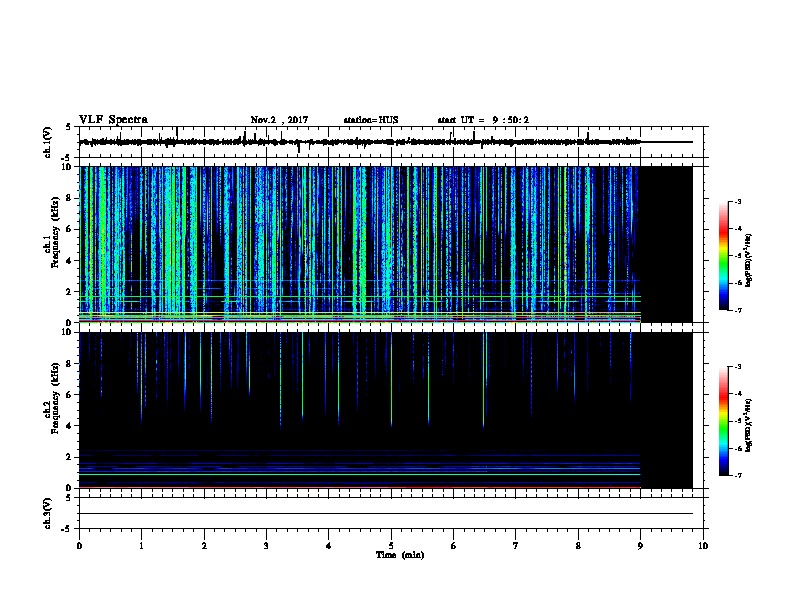Click the ch.2 color bar log(PSD) label
This screenshot has height=612, width=792.
(749, 425)
